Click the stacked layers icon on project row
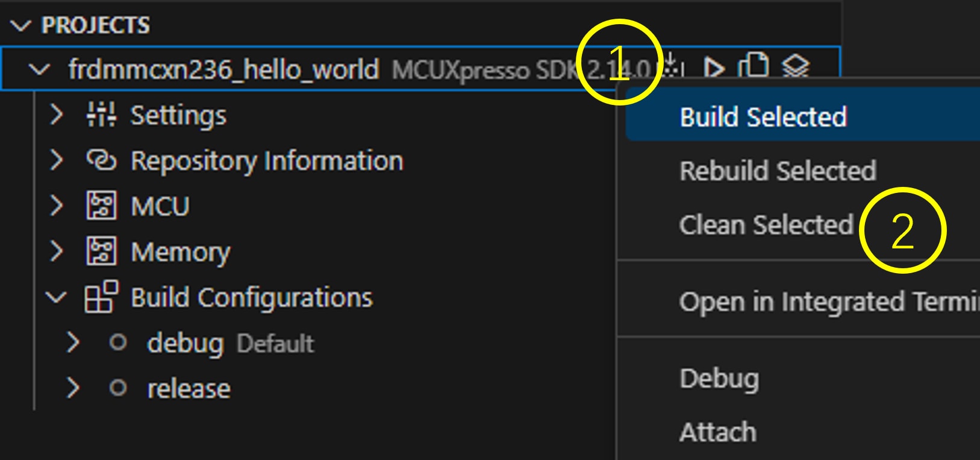 point(795,66)
